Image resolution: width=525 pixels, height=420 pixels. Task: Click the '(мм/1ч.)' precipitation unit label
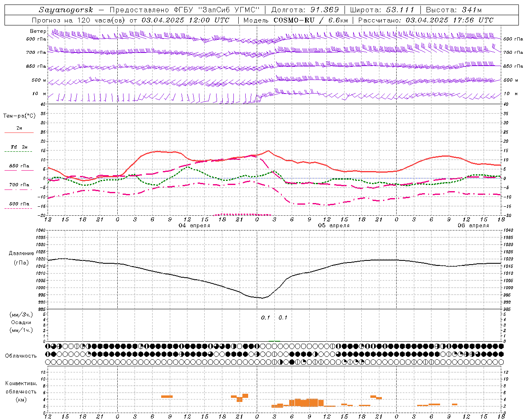click(21, 330)
